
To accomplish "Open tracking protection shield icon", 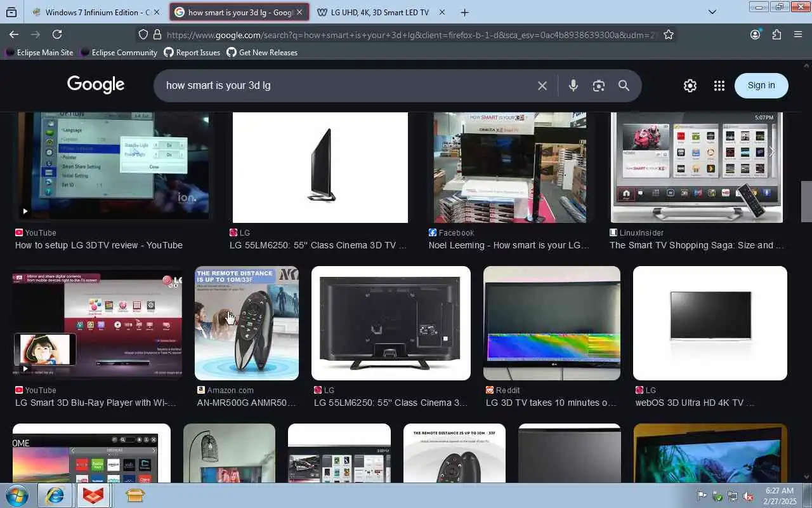I will [x=143, y=35].
